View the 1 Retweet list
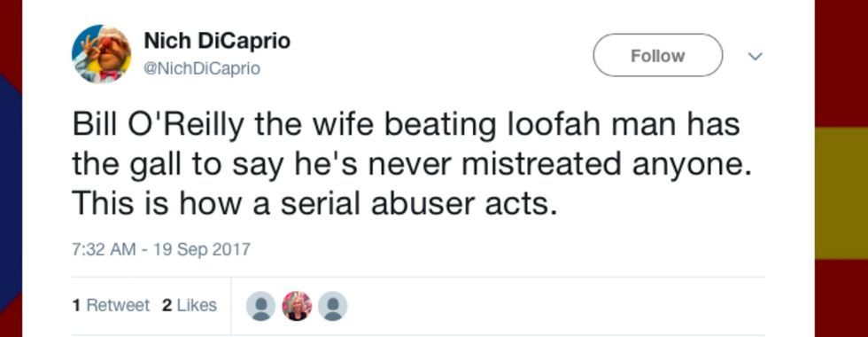This screenshot has height=337, width=868. coord(111,305)
